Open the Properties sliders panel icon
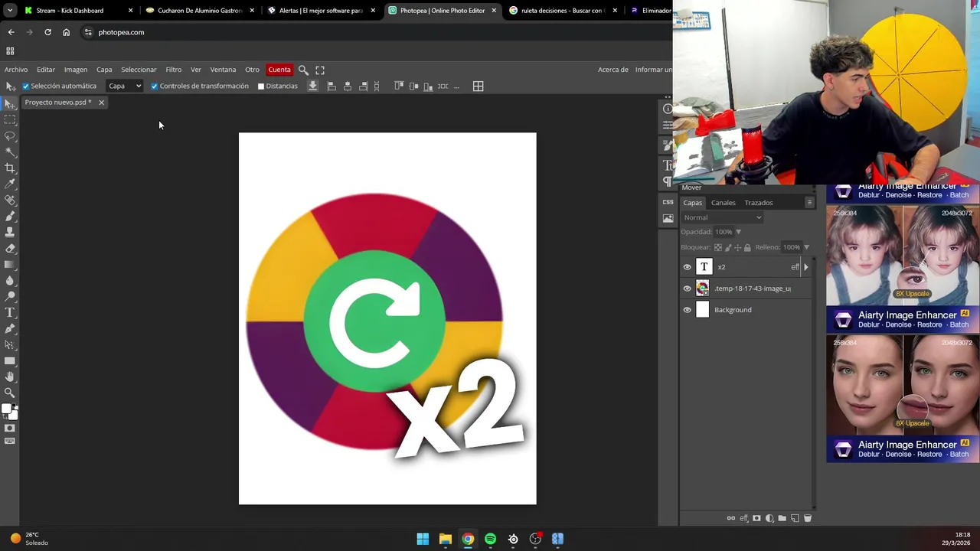The height and width of the screenshot is (551, 980). [x=668, y=125]
